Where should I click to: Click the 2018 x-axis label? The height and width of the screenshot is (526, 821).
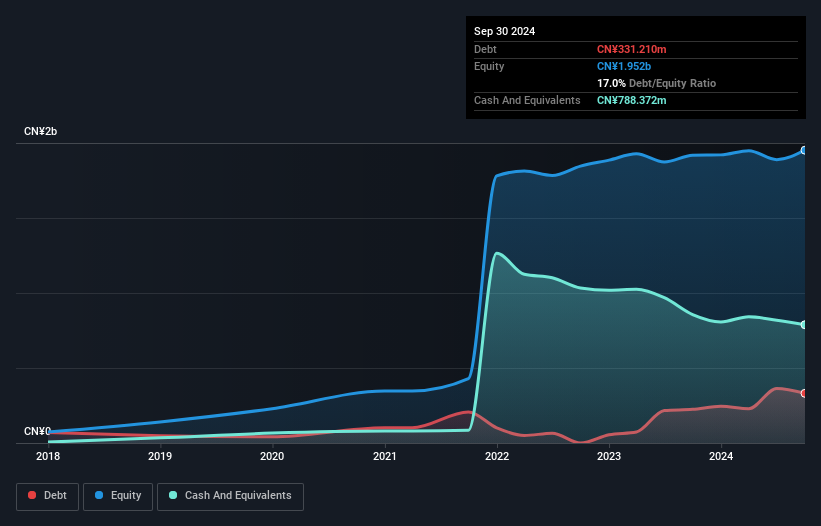48,456
